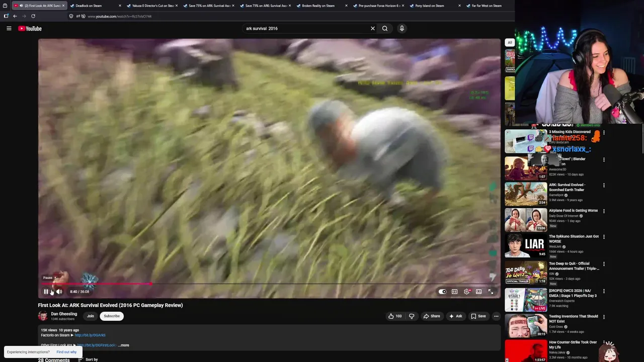Click the Daily Dose Of Internet channel name

pyautogui.click(x=564, y=216)
